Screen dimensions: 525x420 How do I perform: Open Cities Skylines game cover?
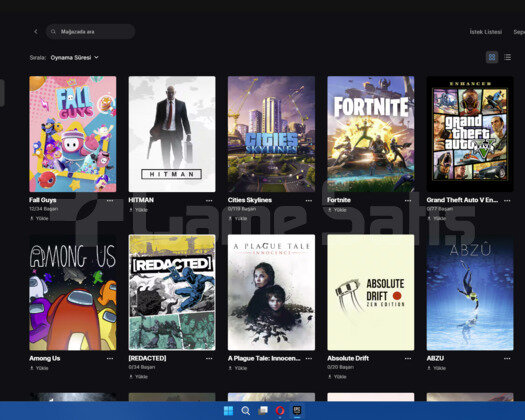271,134
